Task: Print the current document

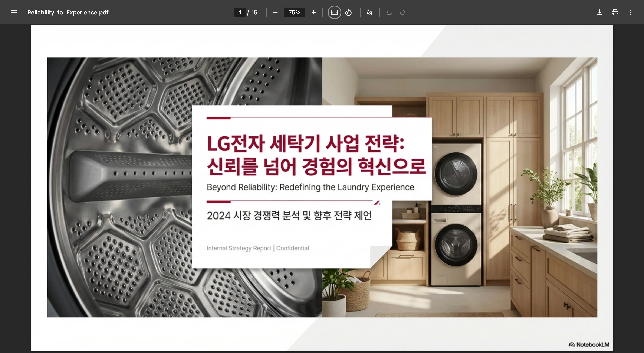Action: click(x=615, y=12)
